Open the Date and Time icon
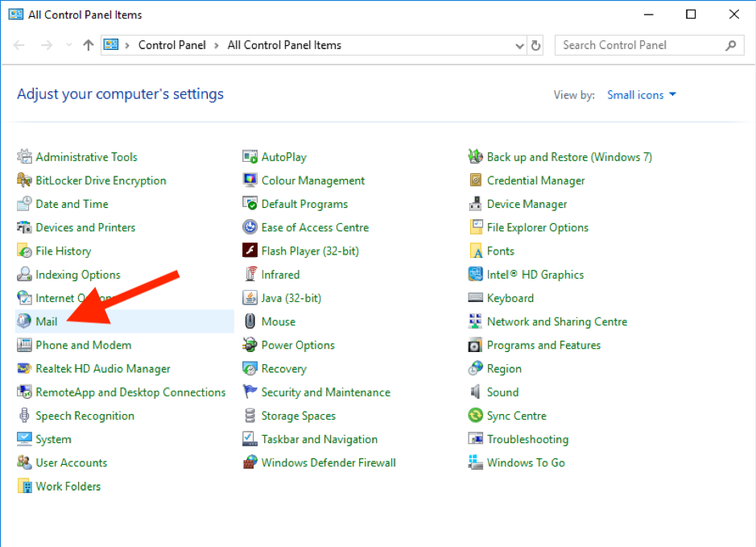The image size is (756, 547). pos(24,204)
